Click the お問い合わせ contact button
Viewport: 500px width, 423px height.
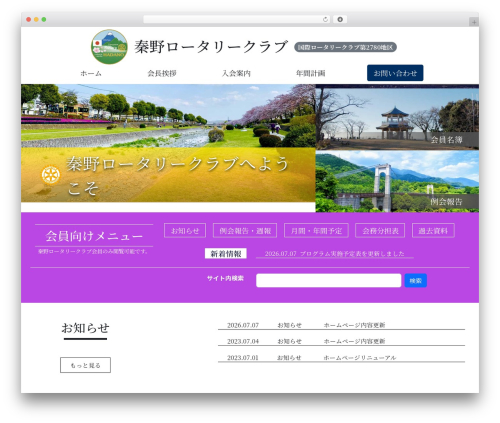tap(395, 73)
